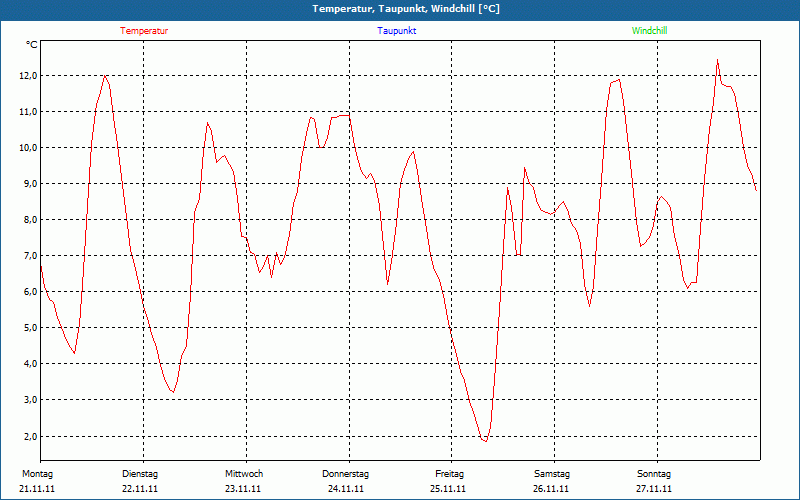Click the 11,0 y-axis value
Viewport: 800px width, 500px height.
tap(29, 112)
